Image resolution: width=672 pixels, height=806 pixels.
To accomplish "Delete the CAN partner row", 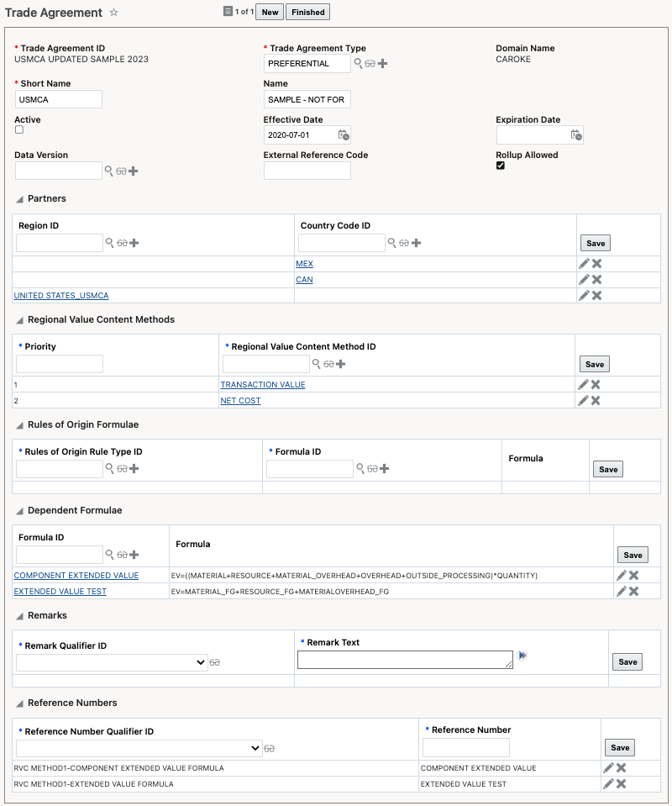I will point(597,280).
